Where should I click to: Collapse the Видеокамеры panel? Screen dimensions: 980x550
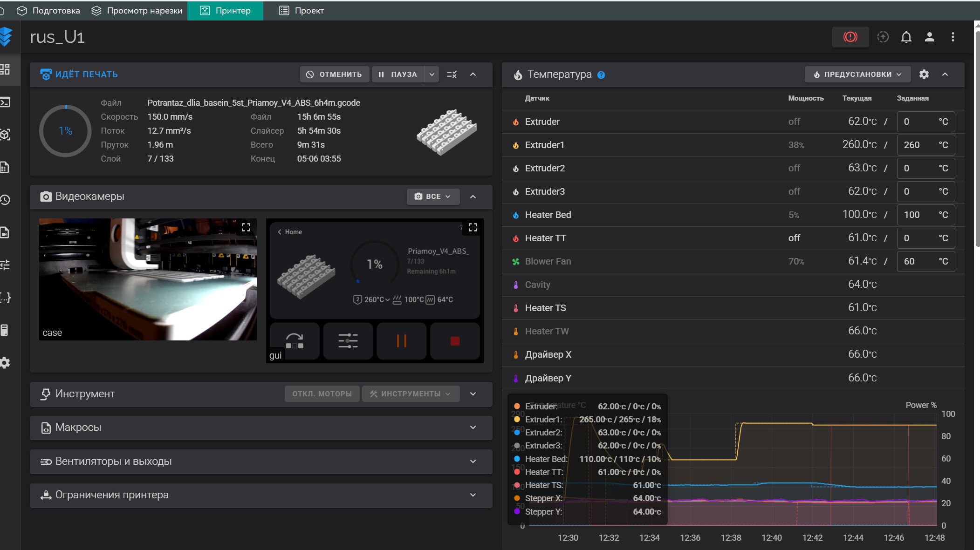click(473, 197)
